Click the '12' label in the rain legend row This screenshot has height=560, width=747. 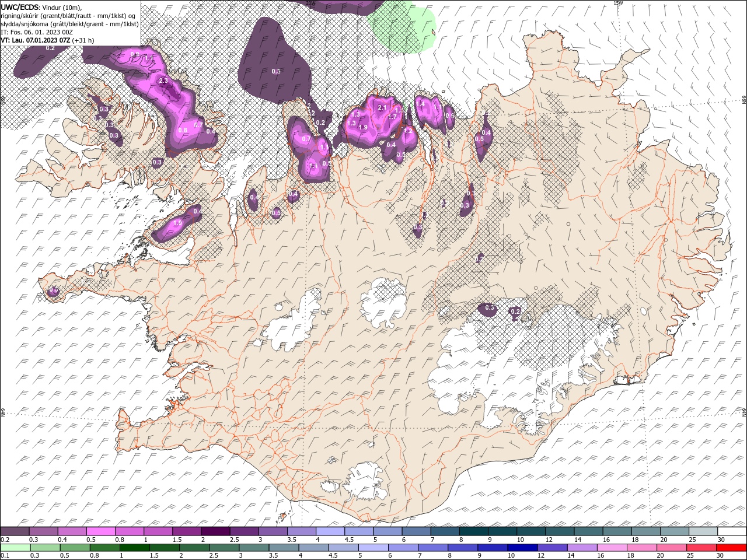[x=541, y=555]
